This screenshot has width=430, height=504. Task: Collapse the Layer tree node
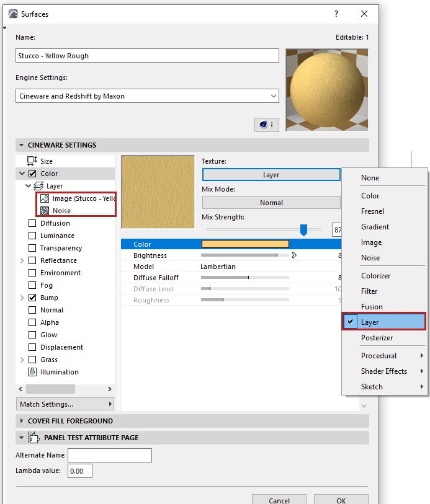click(x=29, y=186)
